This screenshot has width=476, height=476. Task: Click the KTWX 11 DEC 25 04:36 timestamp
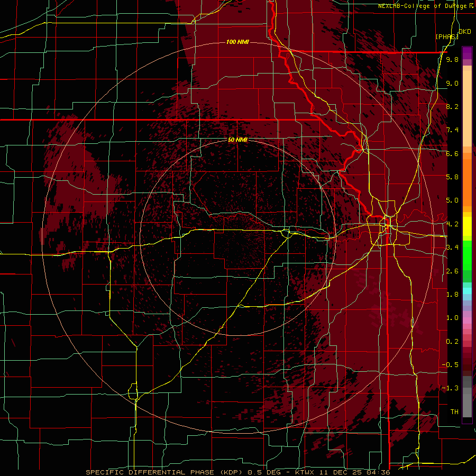pyautogui.click(x=343, y=472)
